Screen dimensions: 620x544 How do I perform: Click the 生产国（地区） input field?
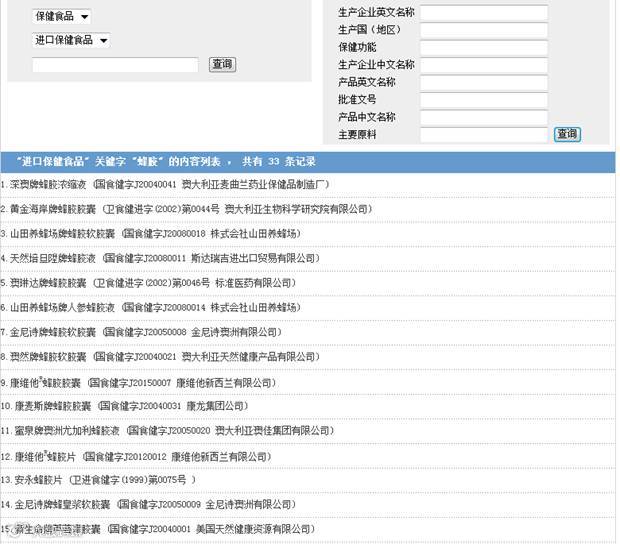click(x=484, y=30)
